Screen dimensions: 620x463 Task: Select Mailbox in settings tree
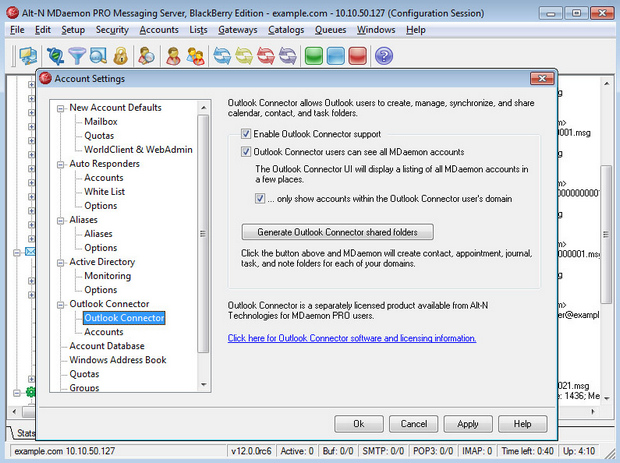tap(101, 122)
